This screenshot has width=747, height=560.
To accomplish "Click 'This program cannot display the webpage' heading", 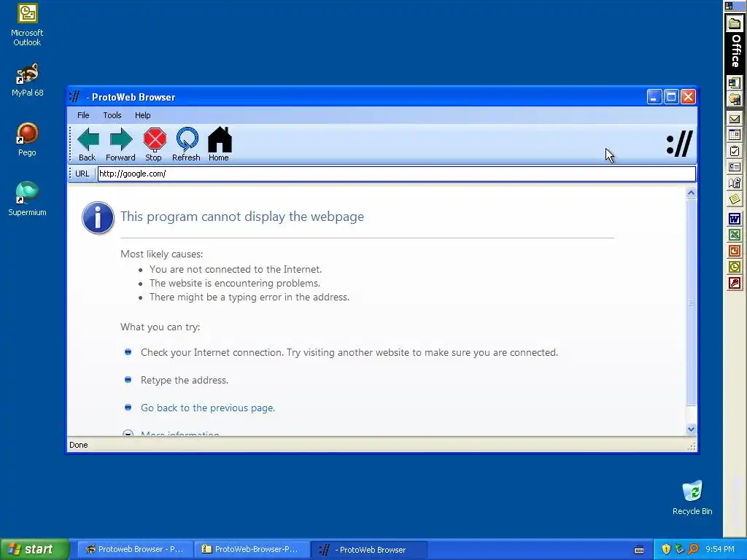I will coord(242,217).
